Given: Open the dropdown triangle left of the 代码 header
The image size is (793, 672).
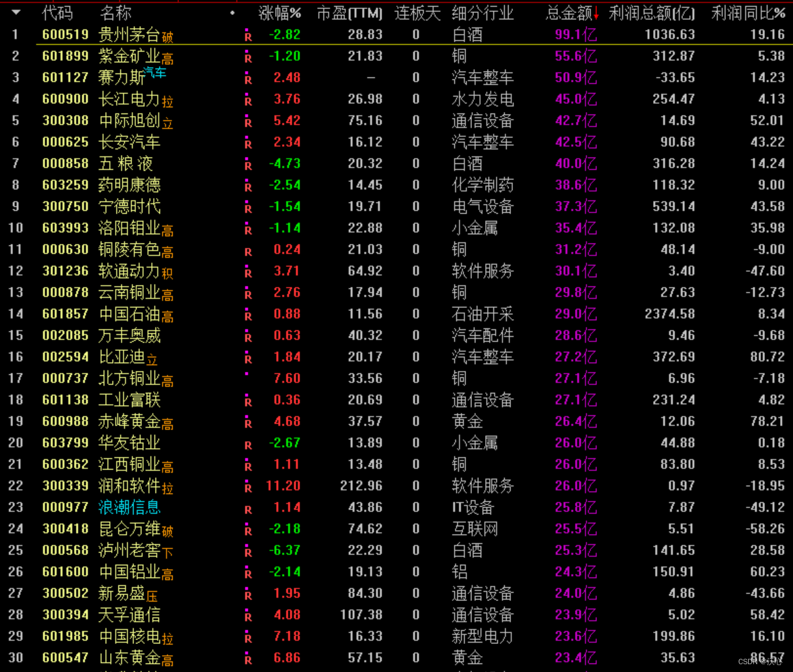Looking at the screenshot, I should 16,12.
